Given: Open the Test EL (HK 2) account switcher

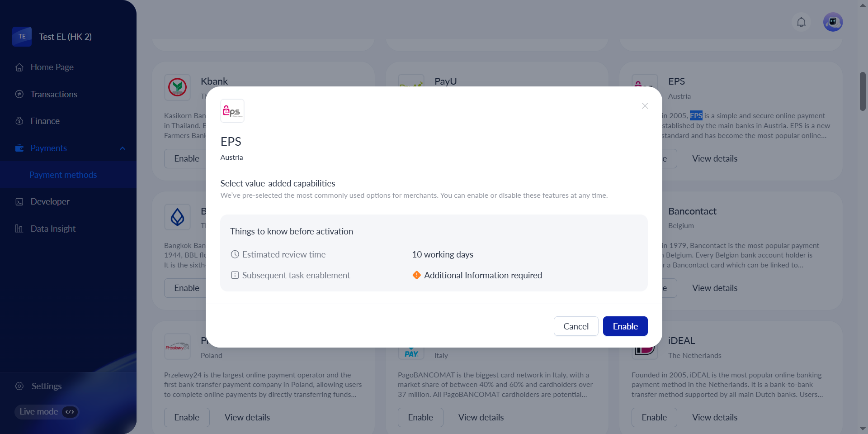Looking at the screenshot, I should 65,37.
